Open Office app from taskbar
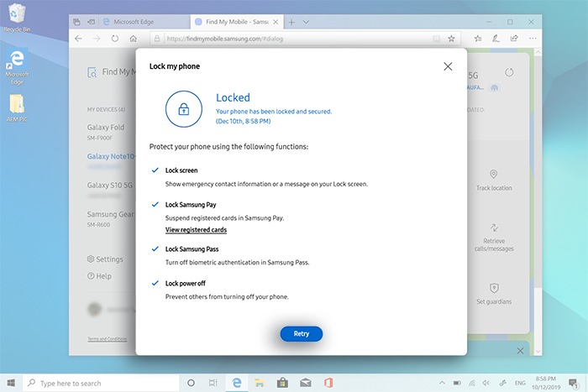 (328, 383)
